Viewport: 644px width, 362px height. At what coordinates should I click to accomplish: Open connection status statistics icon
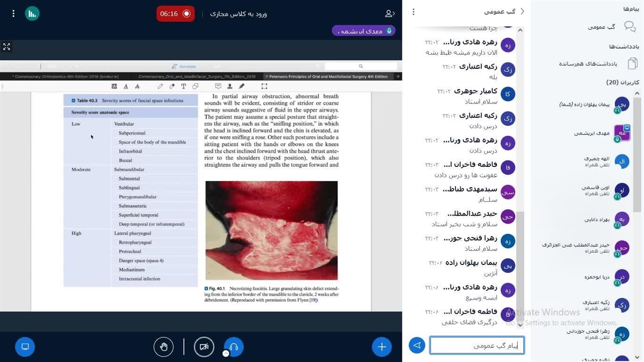pos(32,14)
